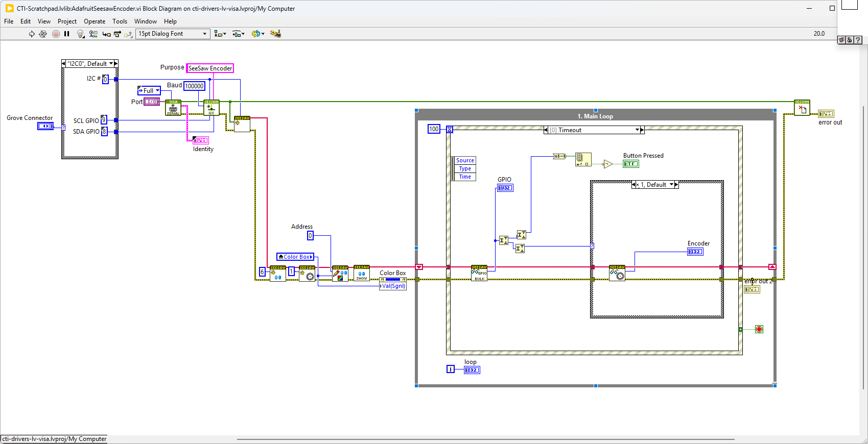Toggle Highlight Execution light bulb
The width and height of the screenshot is (868, 444).
click(x=80, y=34)
